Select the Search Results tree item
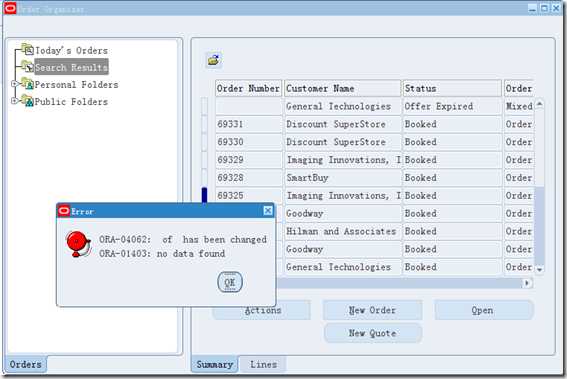This screenshot has height=379, width=567. pyautogui.click(x=71, y=67)
